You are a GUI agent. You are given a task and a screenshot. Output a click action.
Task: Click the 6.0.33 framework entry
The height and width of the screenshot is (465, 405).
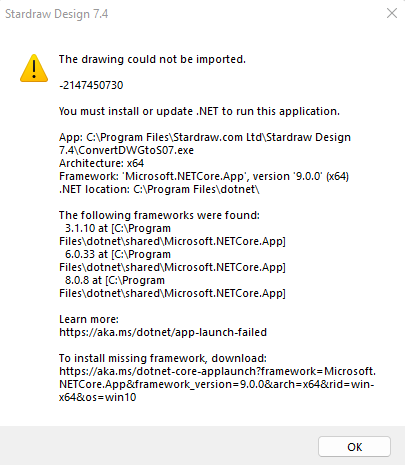[x=172, y=261]
